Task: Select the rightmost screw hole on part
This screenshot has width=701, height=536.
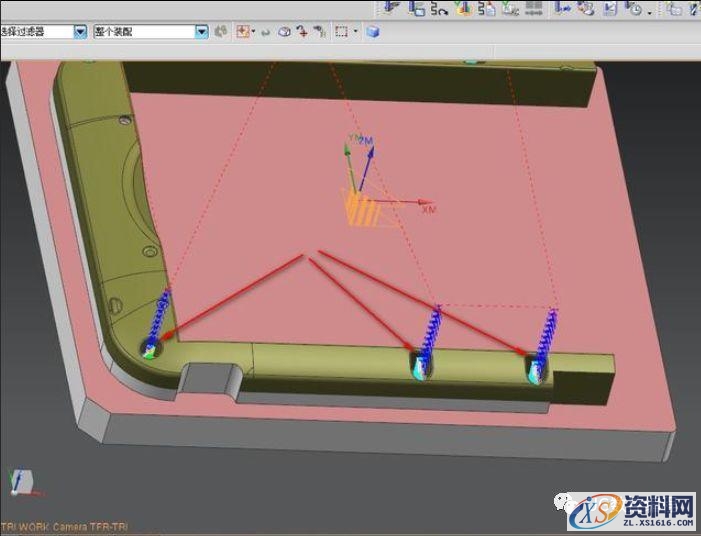Action: pyautogui.click(x=536, y=369)
